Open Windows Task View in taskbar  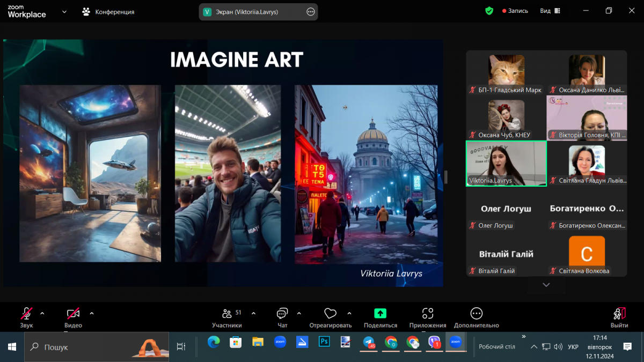tap(181, 347)
